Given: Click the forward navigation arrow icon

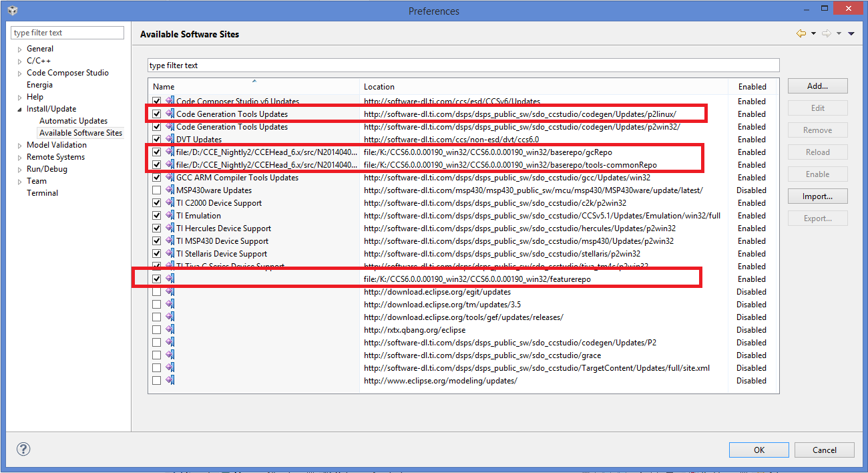Looking at the screenshot, I should point(827,33).
